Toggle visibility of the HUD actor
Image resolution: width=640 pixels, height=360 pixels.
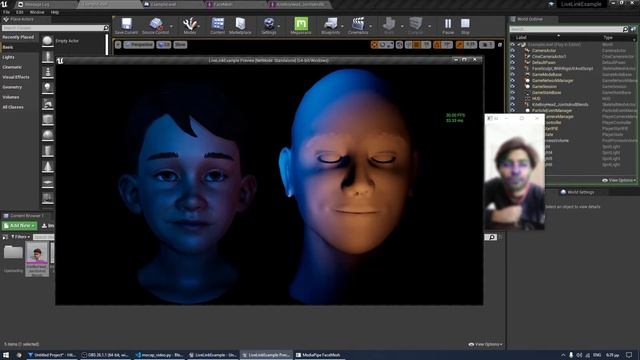click(x=513, y=98)
